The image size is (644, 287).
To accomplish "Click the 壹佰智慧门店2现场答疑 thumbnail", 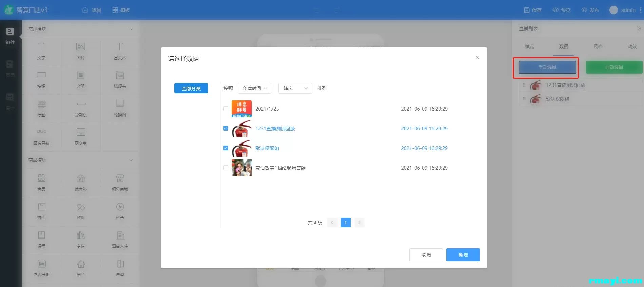I will pos(242,168).
